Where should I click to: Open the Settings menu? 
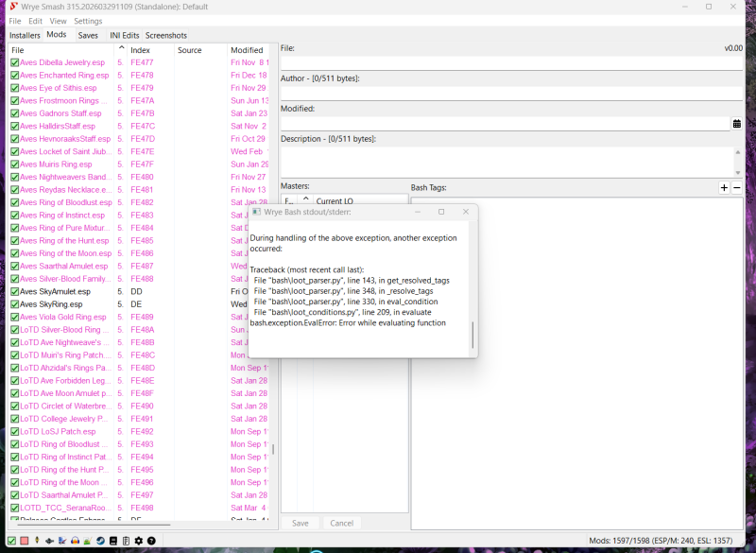coord(88,21)
